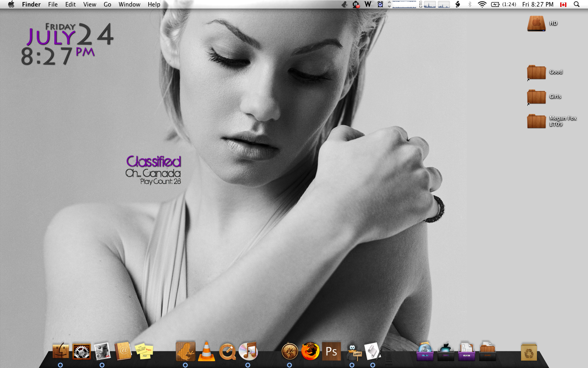Expand the battery status menu
The height and width of the screenshot is (368, 588).
(495, 4)
